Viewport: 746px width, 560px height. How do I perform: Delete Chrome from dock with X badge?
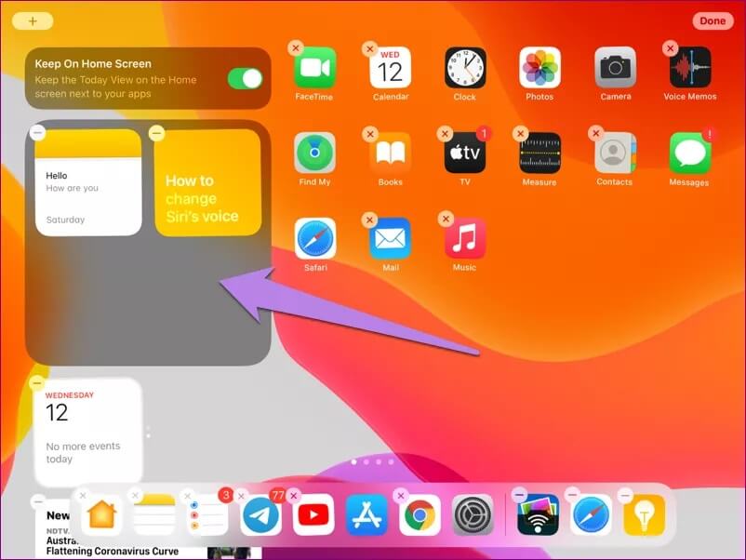click(x=401, y=495)
